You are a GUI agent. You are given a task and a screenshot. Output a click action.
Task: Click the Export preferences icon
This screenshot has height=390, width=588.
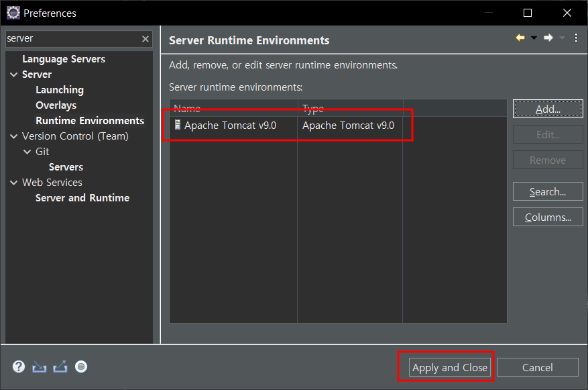click(x=60, y=367)
